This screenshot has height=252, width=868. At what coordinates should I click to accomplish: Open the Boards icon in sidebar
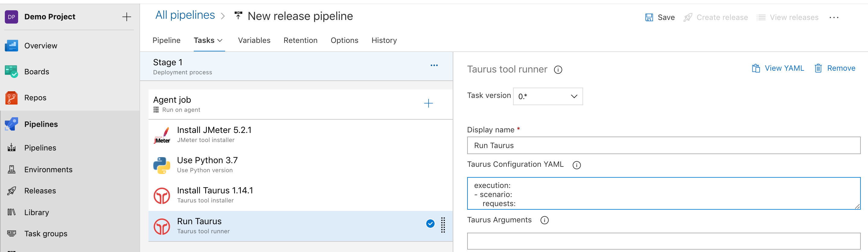tap(11, 72)
